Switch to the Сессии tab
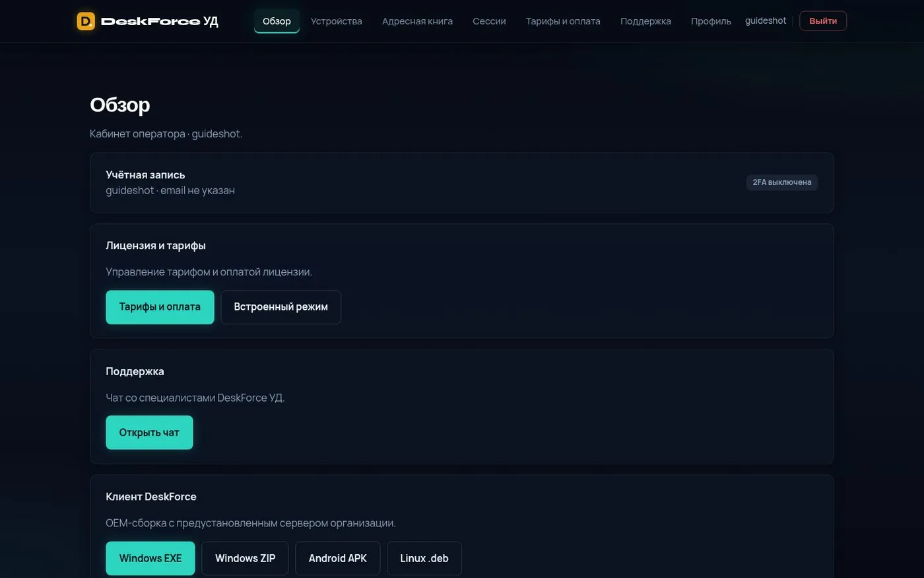The width and height of the screenshot is (924, 578). (x=489, y=21)
